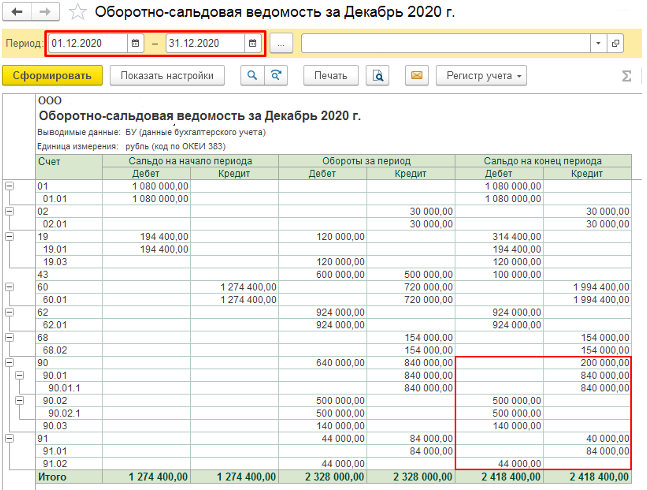Click the Печать button
647x490 pixels.
[331, 75]
